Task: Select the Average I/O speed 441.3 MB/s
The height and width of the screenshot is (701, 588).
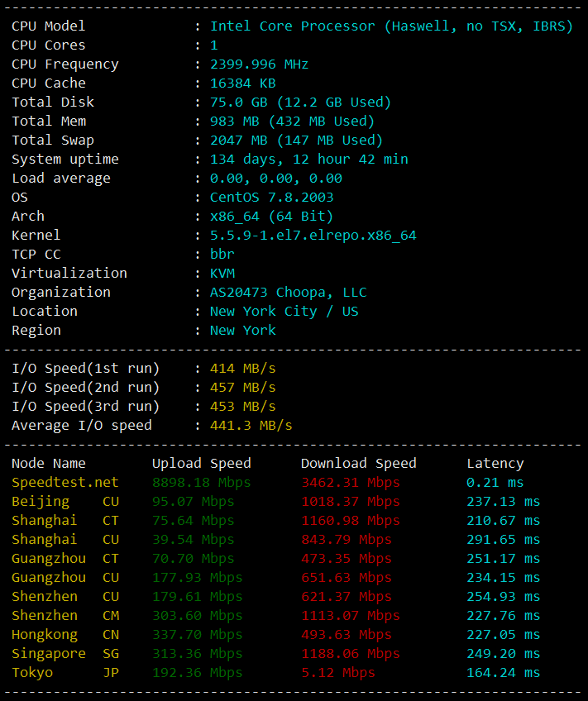Action: pos(251,426)
